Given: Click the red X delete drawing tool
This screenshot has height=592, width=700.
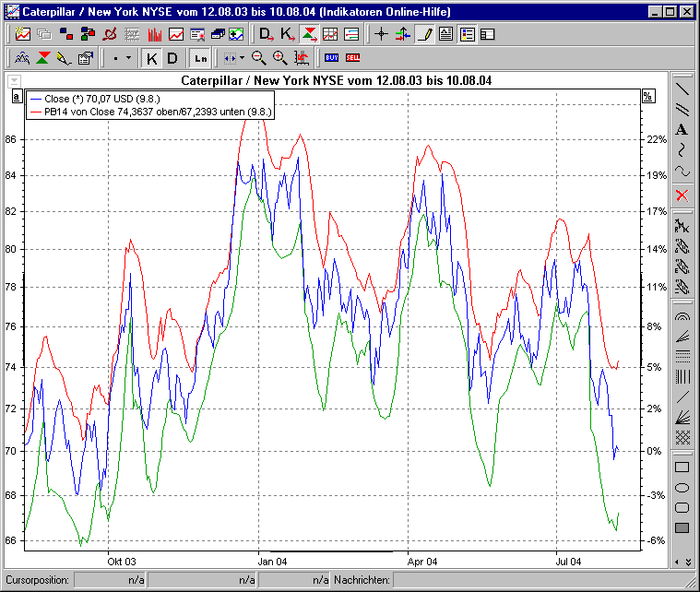Looking at the screenshot, I should 682,195.
